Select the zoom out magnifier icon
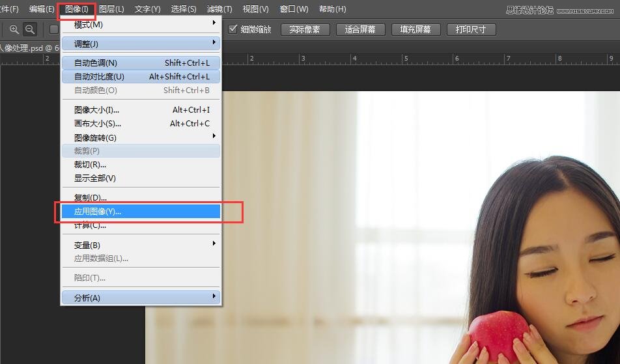Image resolution: width=620 pixels, height=364 pixels. [x=30, y=29]
